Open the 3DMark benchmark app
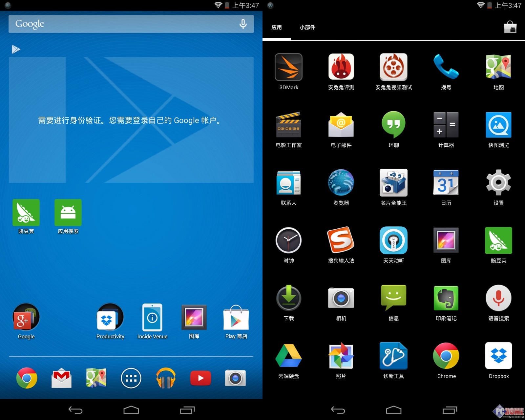The width and height of the screenshot is (525, 420). (x=288, y=67)
